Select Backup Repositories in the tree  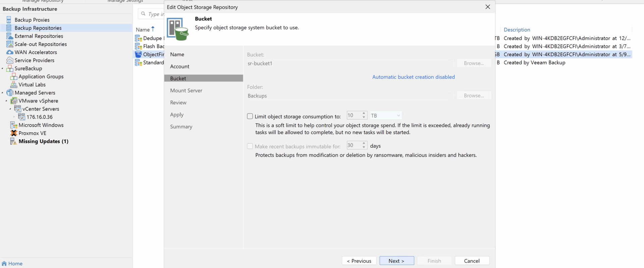coord(38,28)
